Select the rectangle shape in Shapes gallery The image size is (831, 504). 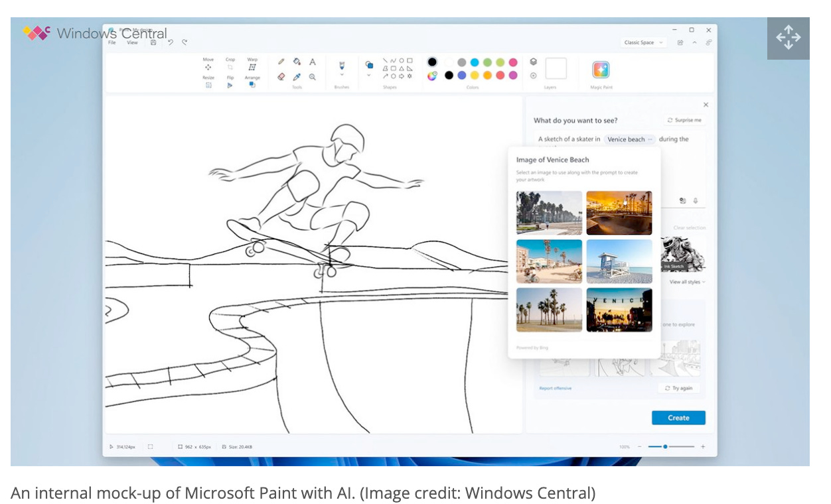(410, 60)
